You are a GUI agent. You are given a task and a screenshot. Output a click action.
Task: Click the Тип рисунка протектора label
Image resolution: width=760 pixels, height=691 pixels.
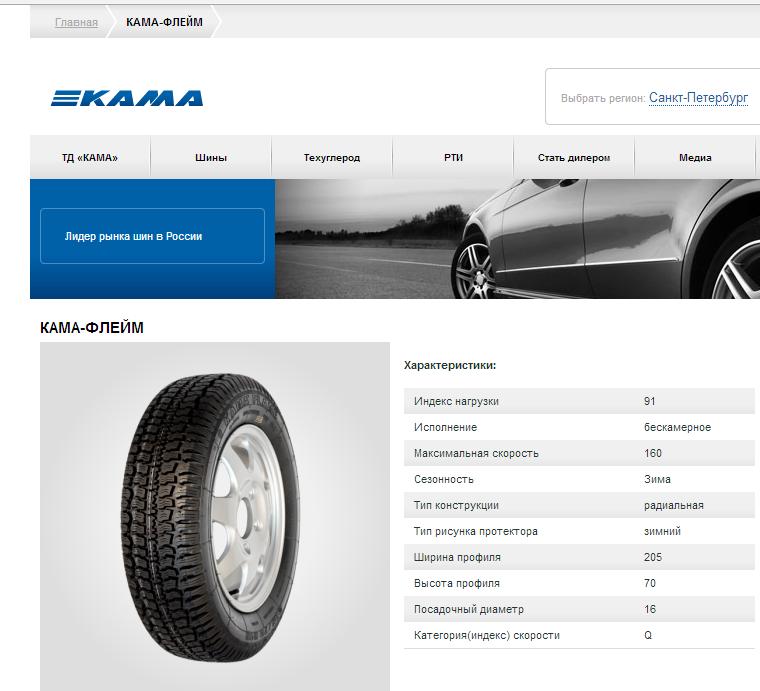(x=475, y=532)
